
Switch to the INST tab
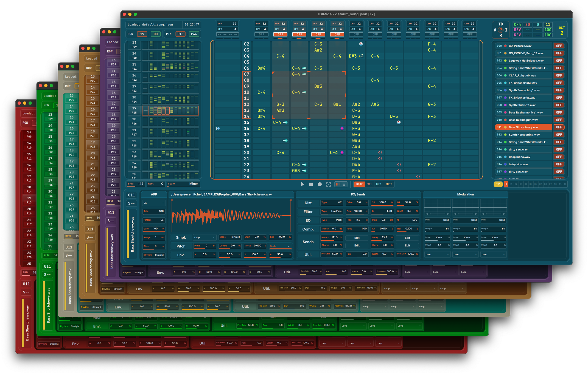click(x=389, y=184)
